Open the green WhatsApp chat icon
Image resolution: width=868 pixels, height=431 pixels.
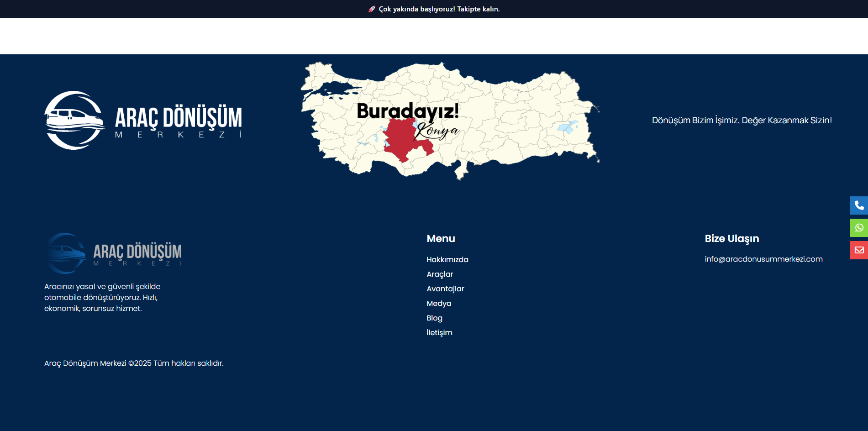[x=859, y=228]
